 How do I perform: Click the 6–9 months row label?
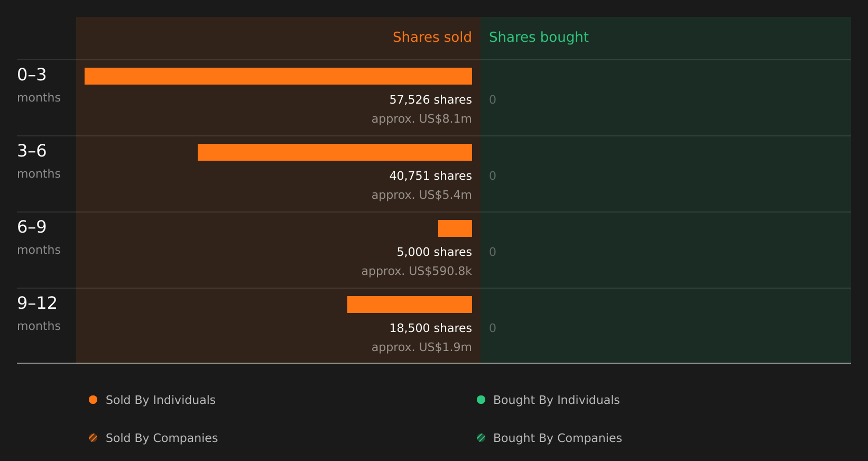pos(39,237)
